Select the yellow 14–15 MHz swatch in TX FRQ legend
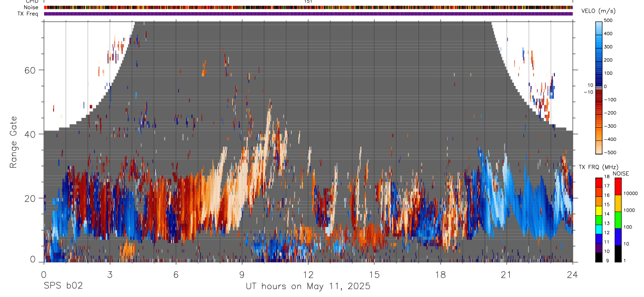Viewport: 644px width, 297px height. [598, 210]
